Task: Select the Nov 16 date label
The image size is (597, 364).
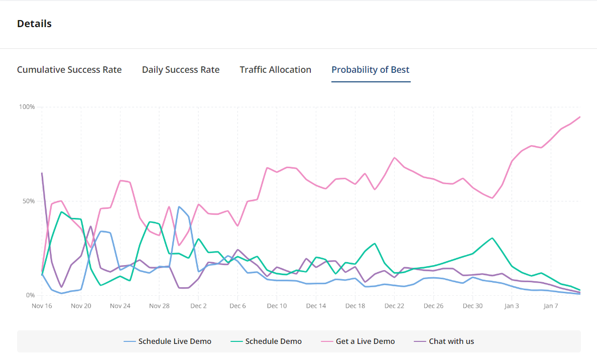Action: point(42,305)
